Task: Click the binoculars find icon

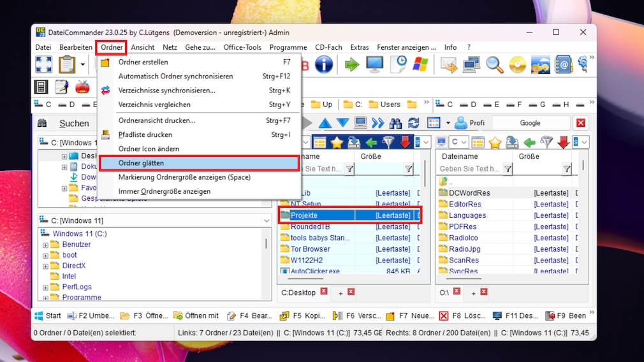Action: (x=395, y=123)
